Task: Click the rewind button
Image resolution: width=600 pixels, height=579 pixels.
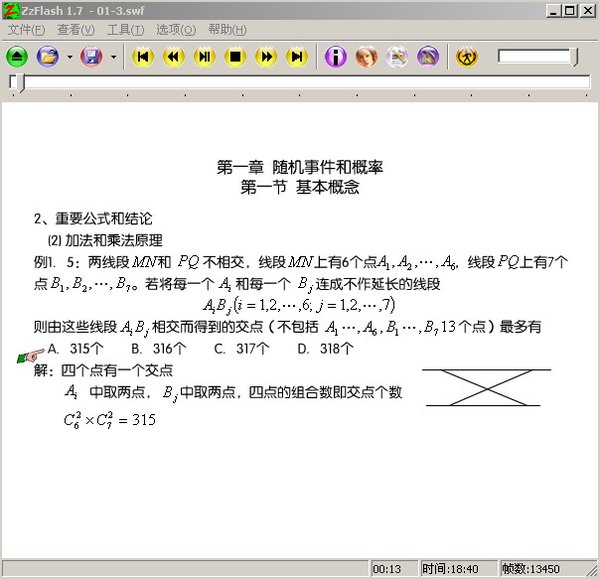Action: point(174,57)
